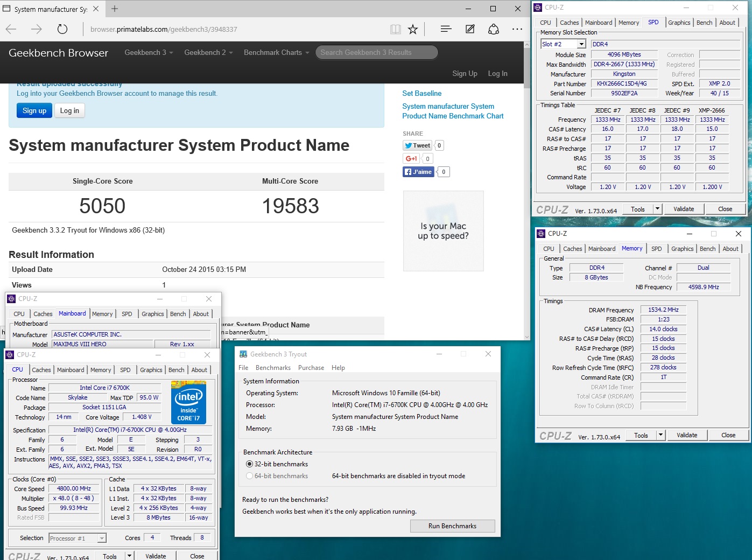Select 32-bit benchmarks radio button
Viewport: 752px width, 560px height.
(x=249, y=464)
